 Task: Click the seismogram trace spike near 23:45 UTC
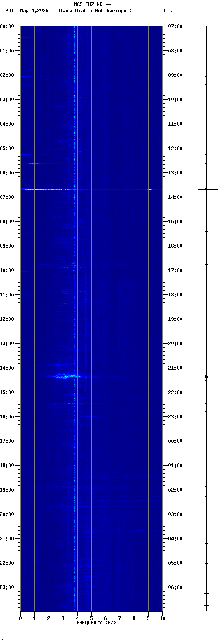click(207, 435)
